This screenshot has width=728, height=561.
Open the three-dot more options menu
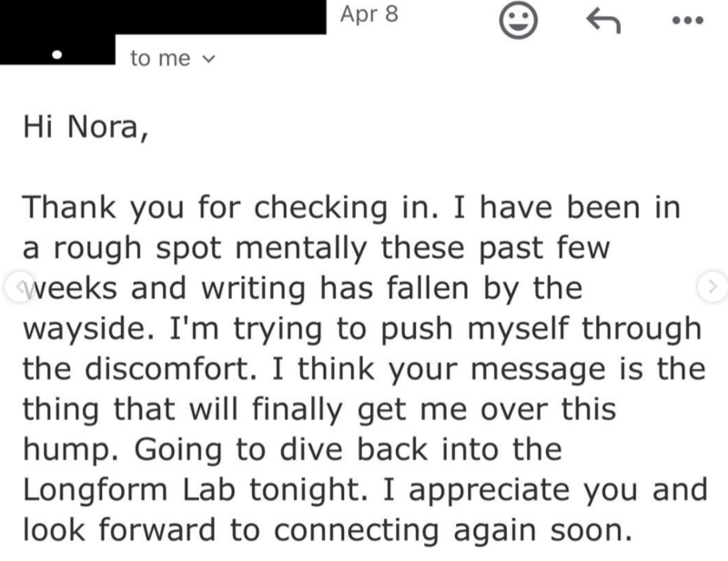[688, 20]
